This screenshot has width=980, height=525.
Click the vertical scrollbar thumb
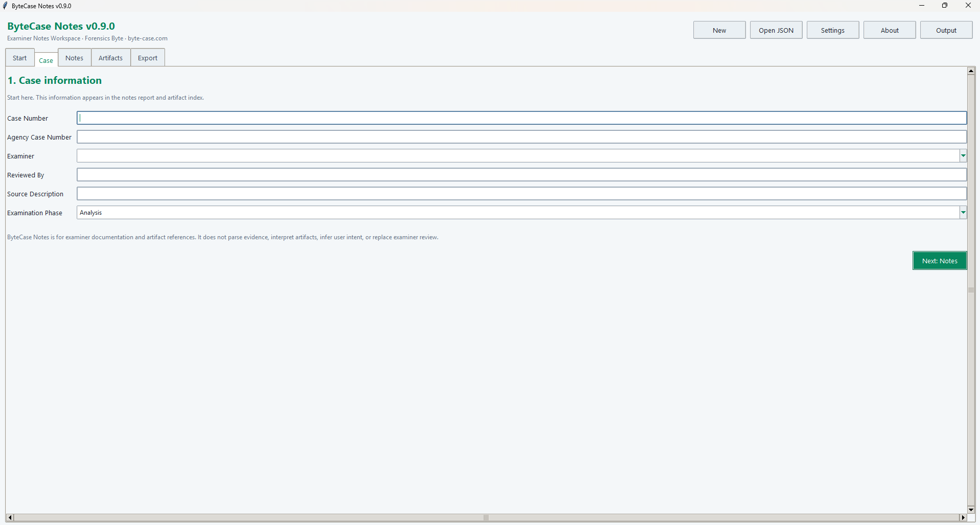971,290
